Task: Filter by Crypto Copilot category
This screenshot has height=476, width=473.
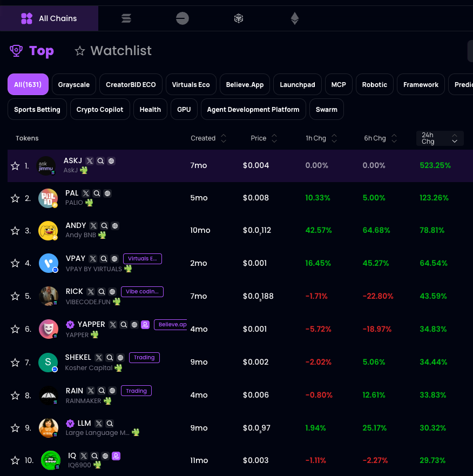Action: [100, 109]
